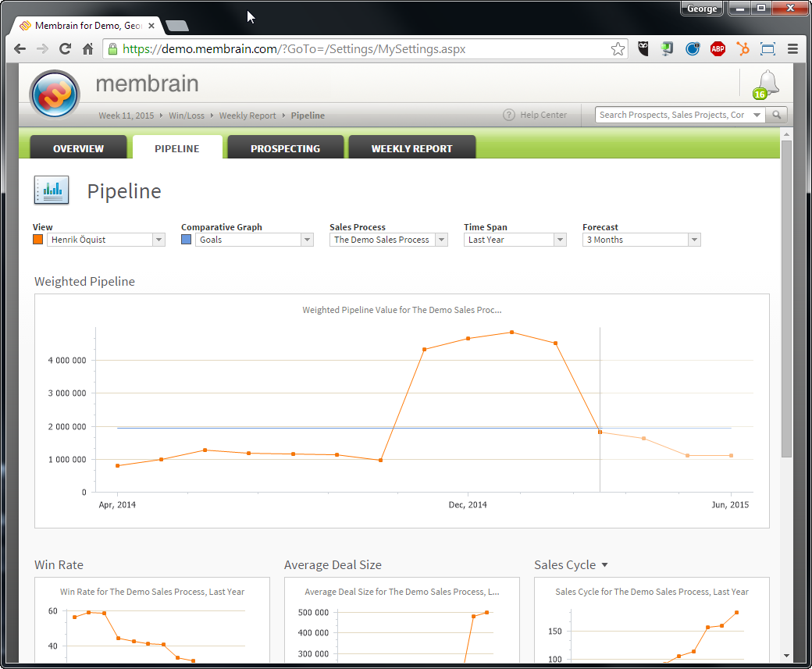This screenshot has height=669, width=812.
Task: Open the Help Center via the question mark icon
Action: (509, 115)
